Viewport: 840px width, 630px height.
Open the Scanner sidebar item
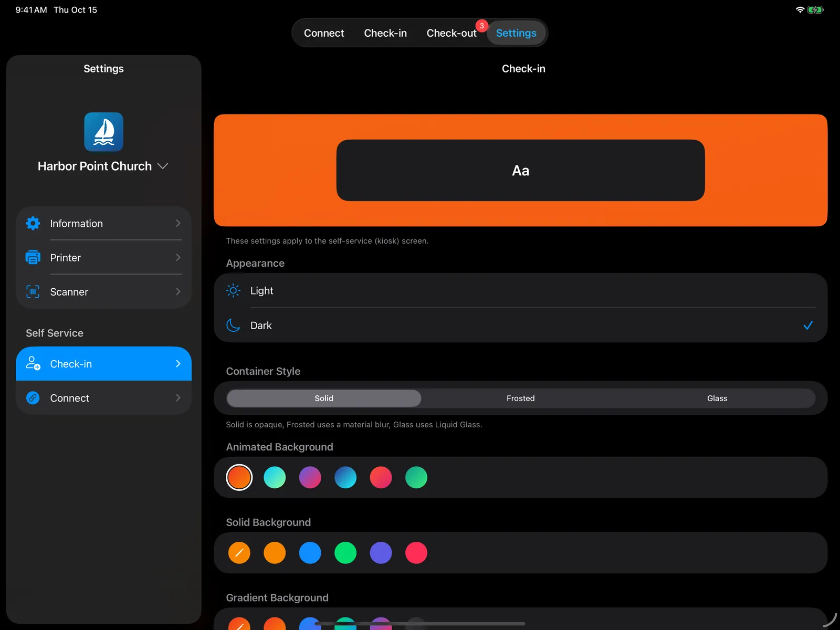pyautogui.click(x=104, y=291)
